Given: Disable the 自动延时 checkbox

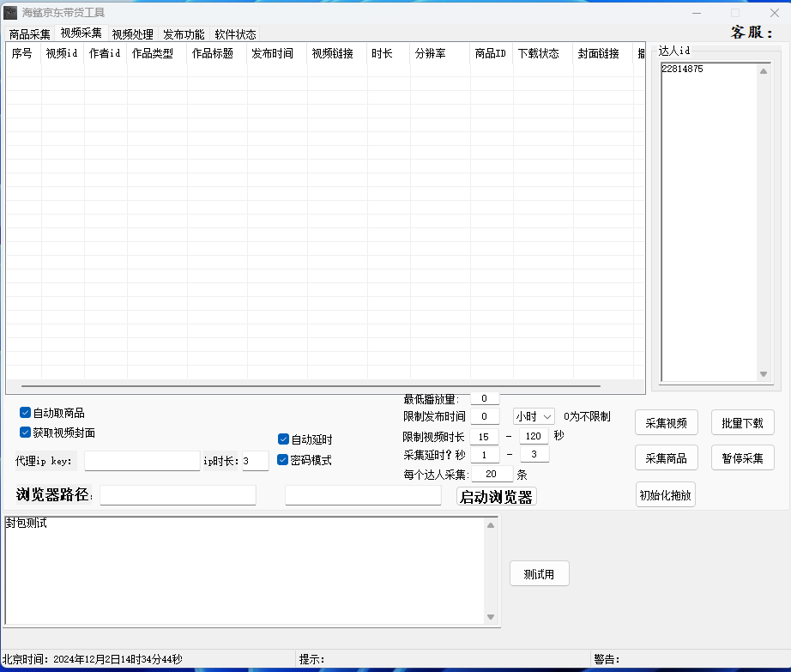Looking at the screenshot, I should click(x=284, y=439).
